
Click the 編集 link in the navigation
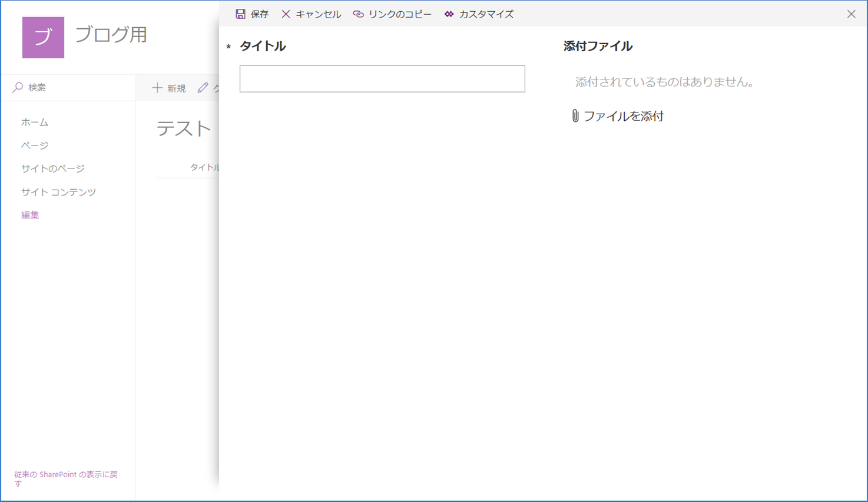coord(30,215)
